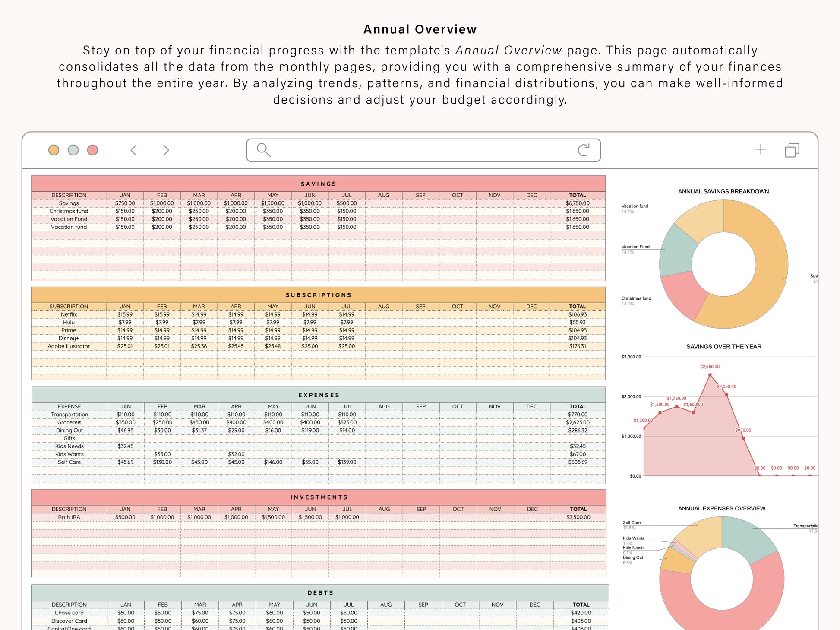Select Savings total cell $6,750.00
Screen dimensions: 840x630
click(577, 203)
